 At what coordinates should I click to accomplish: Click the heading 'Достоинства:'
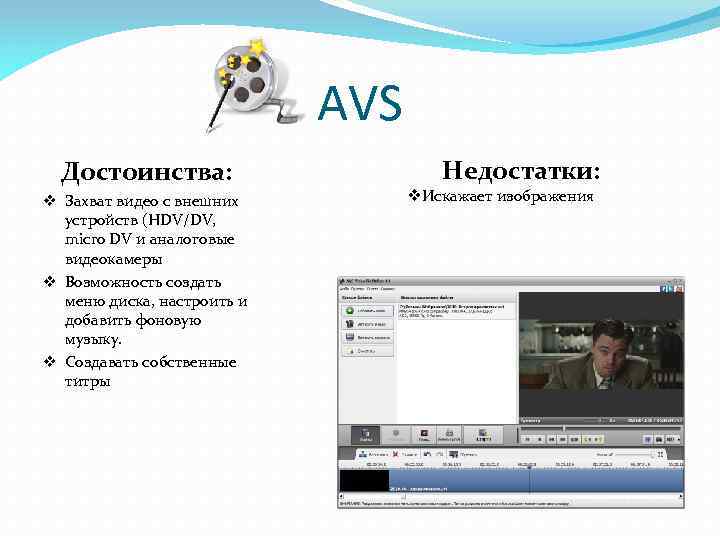point(147,172)
